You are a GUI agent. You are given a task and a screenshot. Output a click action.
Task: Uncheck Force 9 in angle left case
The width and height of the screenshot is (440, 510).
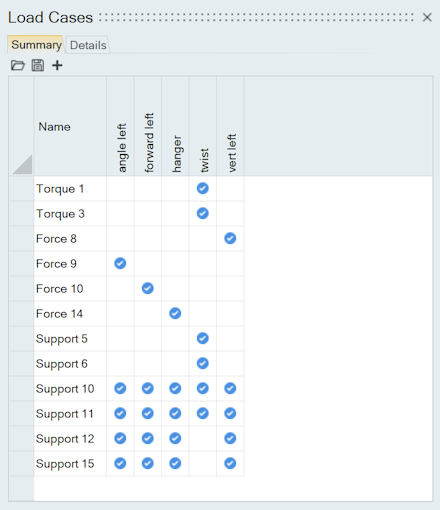[x=120, y=263]
